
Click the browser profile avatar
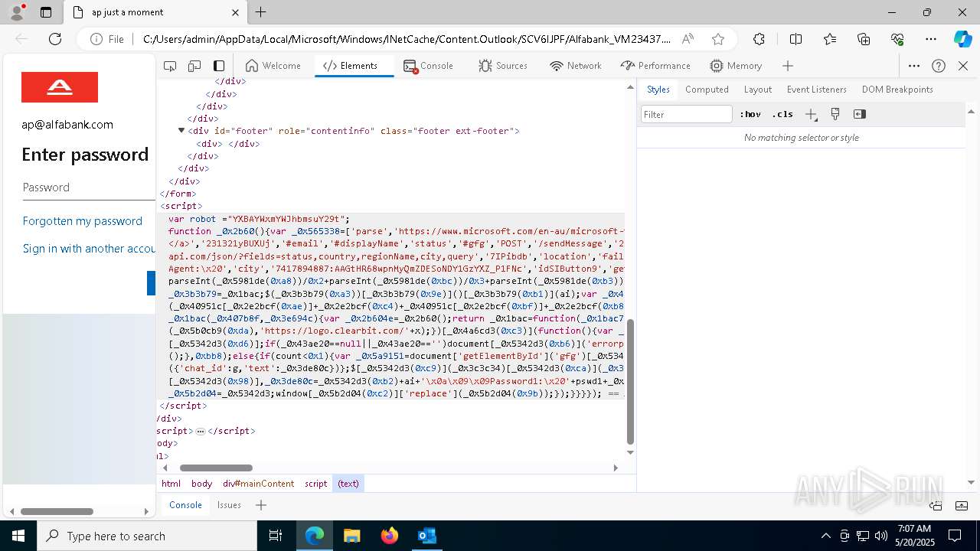17,12
